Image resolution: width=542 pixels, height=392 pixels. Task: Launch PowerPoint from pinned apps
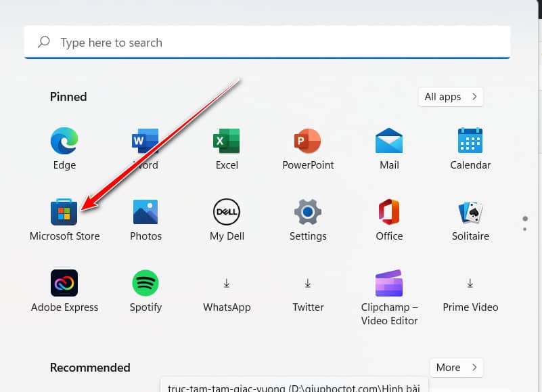tap(308, 141)
